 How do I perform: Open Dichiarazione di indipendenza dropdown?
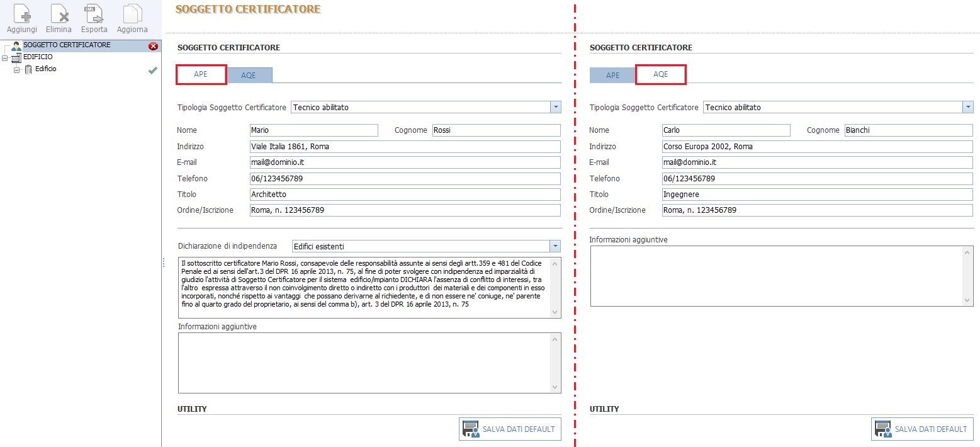555,246
